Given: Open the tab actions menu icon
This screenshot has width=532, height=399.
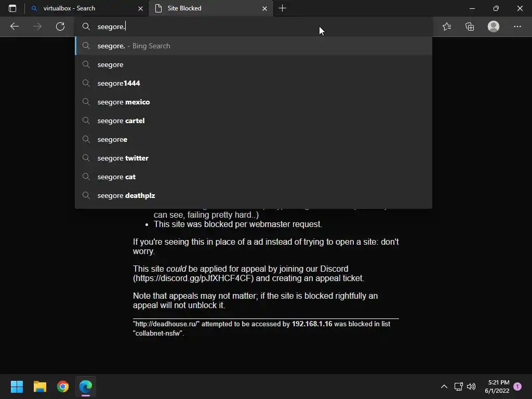Looking at the screenshot, I should pyautogui.click(x=12, y=8).
